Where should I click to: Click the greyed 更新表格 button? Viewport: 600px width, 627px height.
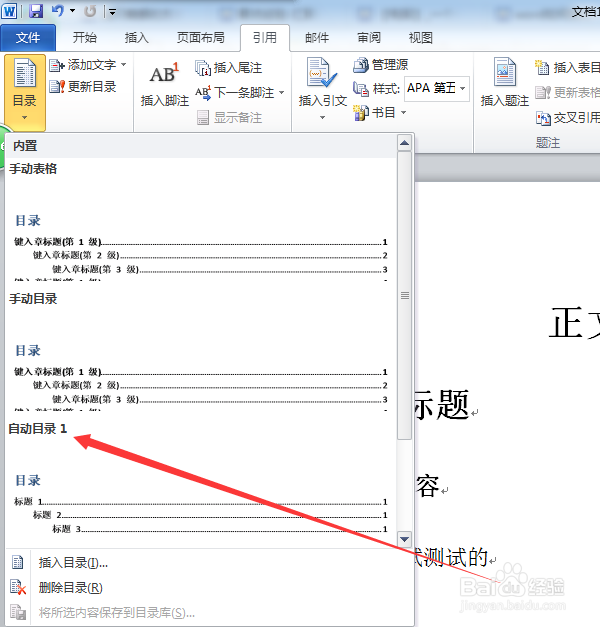point(567,93)
